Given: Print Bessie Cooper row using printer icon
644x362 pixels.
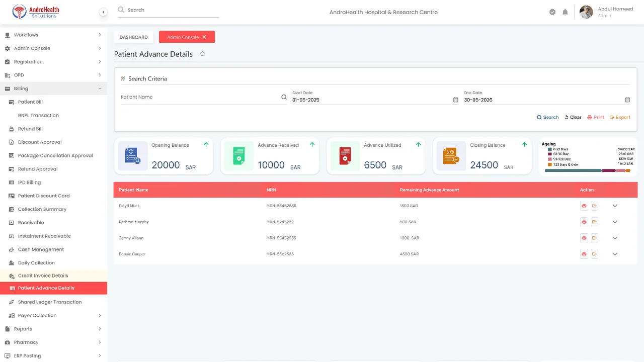Looking at the screenshot, I should click(x=584, y=254).
